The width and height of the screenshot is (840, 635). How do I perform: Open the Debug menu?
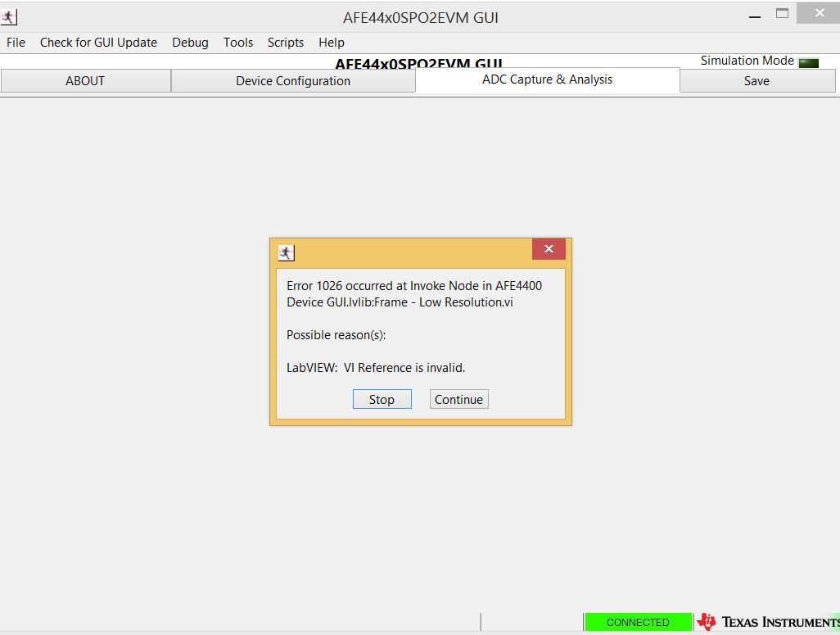click(x=190, y=43)
